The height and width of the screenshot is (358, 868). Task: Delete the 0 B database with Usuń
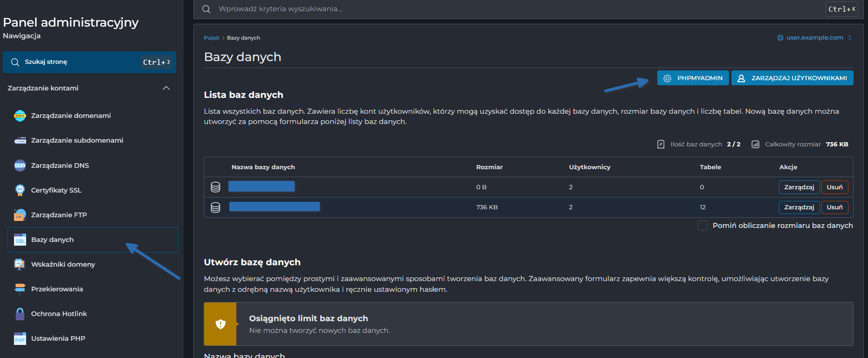(x=834, y=187)
